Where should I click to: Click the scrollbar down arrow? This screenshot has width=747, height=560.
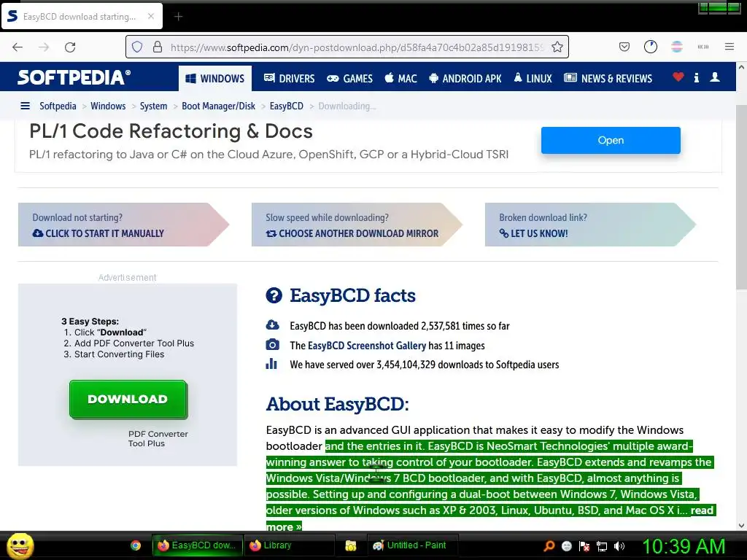coord(741,526)
